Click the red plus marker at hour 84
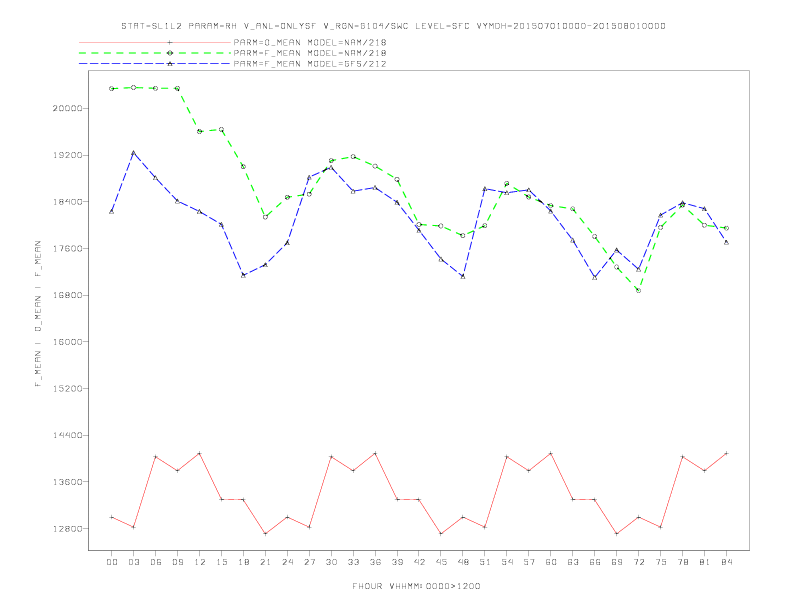 point(726,453)
